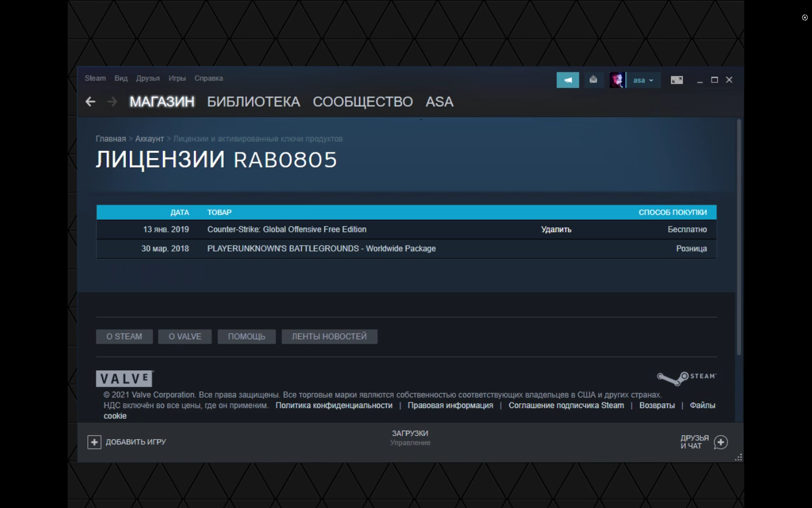The image size is (812, 508).
Task: Open the Steam menu
Action: pyautogui.click(x=95, y=78)
